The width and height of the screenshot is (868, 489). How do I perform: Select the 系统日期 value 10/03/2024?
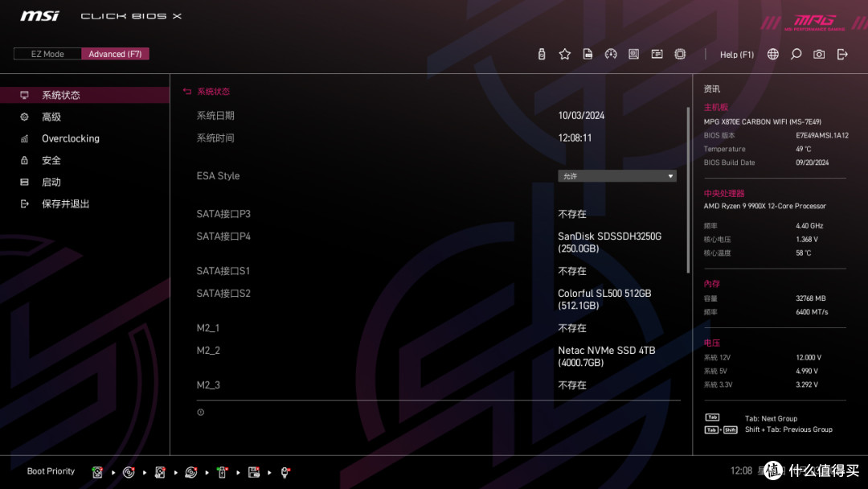coord(581,115)
